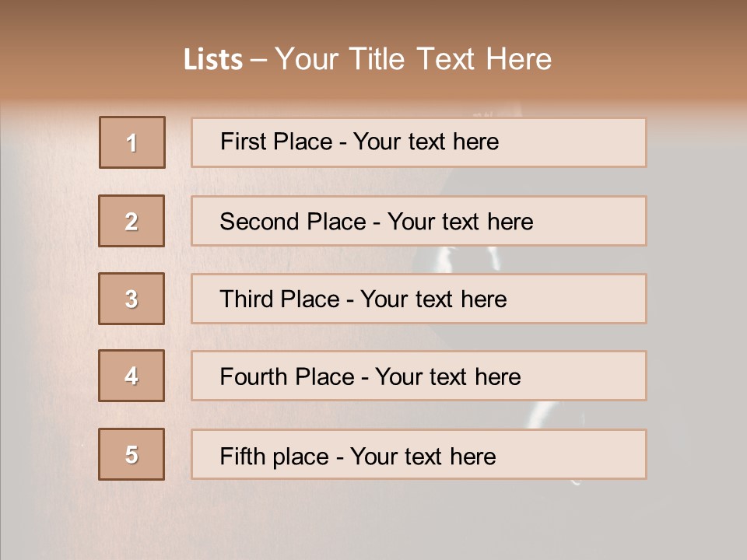
Task: Click "Your text here" in Second Place row
Action: coord(460,222)
